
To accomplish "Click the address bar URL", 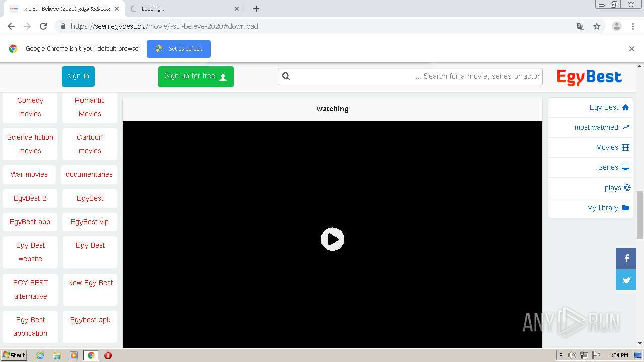I will [164, 26].
